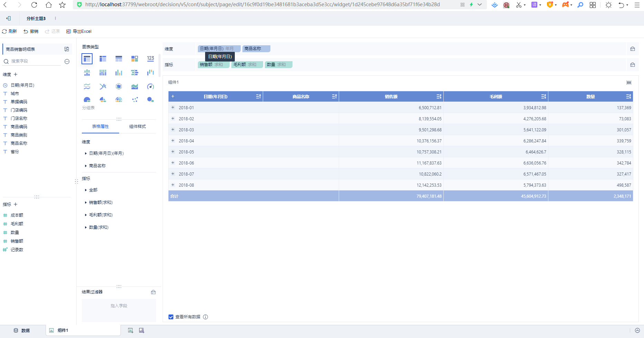This screenshot has width=644, height=338.
Task: Select the scatter plot chart type
Action: point(135,100)
